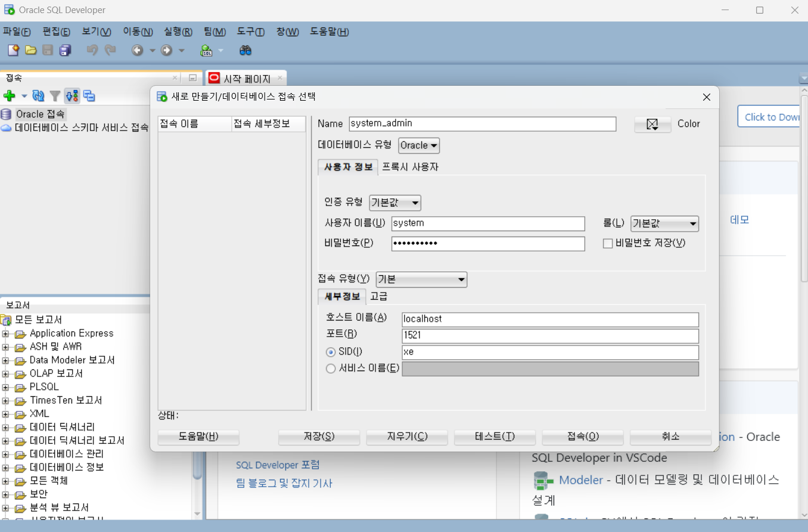Click the Save disk toolbar icon
Viewport: 808px width, 532px height.
48,51
